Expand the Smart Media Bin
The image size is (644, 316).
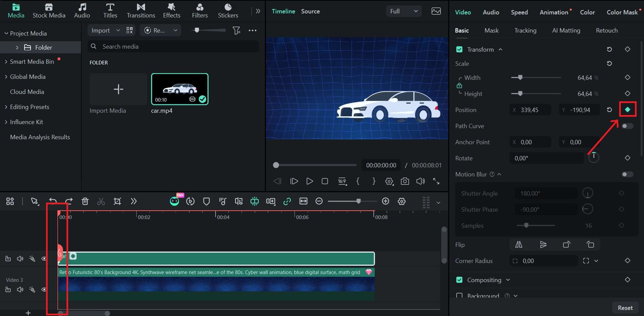click(6, 62)
